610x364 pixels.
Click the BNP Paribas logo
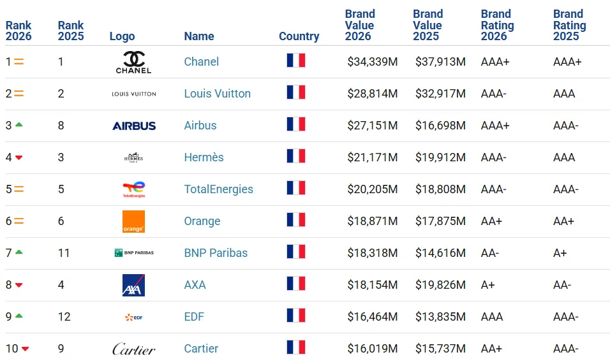tap(134, 253)
